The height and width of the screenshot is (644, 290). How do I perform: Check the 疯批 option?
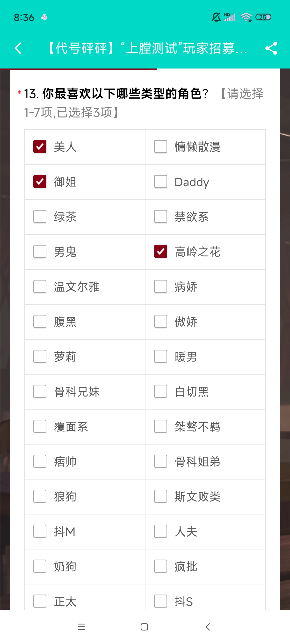(160, 566)
